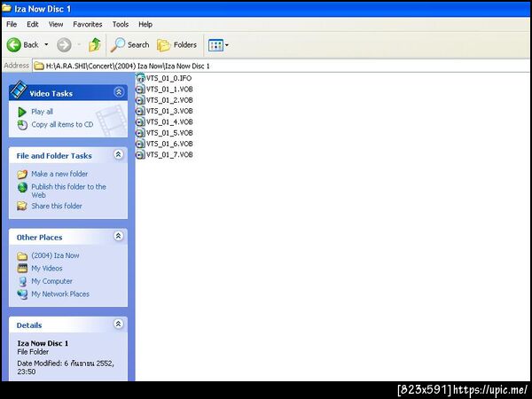Open (2004) Iza Now in Other Places
The width and height of the screenshot is (532, 399).
coord(55,255)
